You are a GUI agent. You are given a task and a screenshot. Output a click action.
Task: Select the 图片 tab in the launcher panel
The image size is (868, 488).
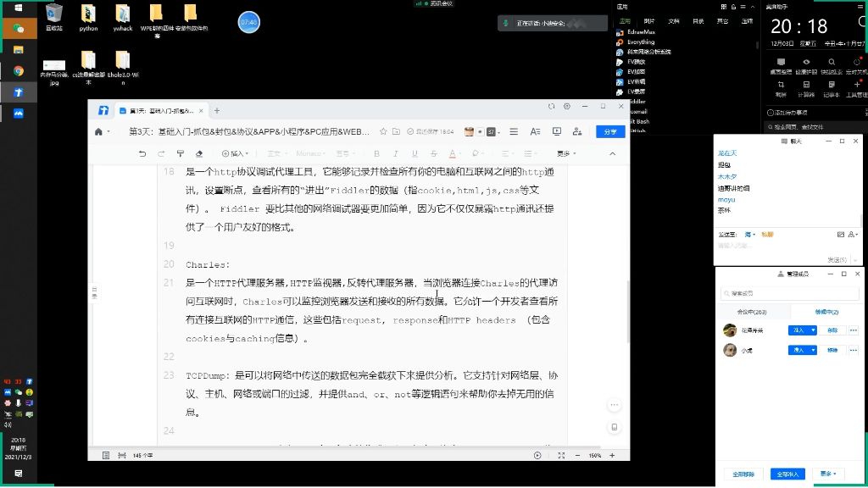tap(649, 21)
